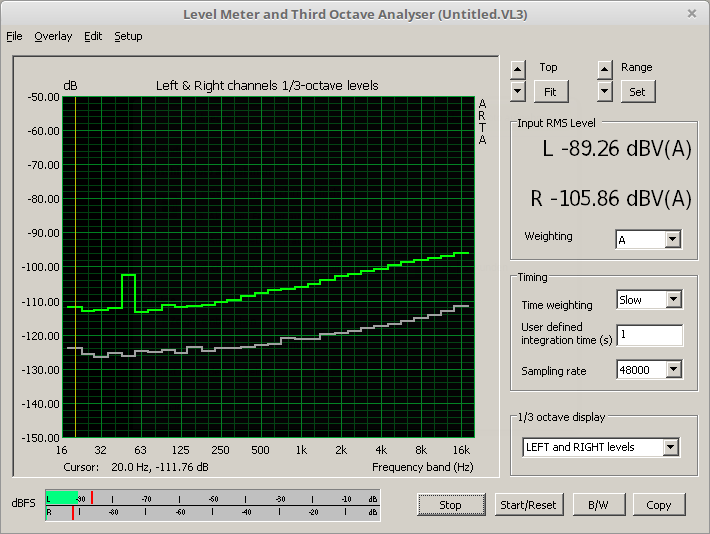Image resolution: width=710 pixels, height=534 pixels.
Task: Open the Overlay menu
Action: [x=53, y=36]
